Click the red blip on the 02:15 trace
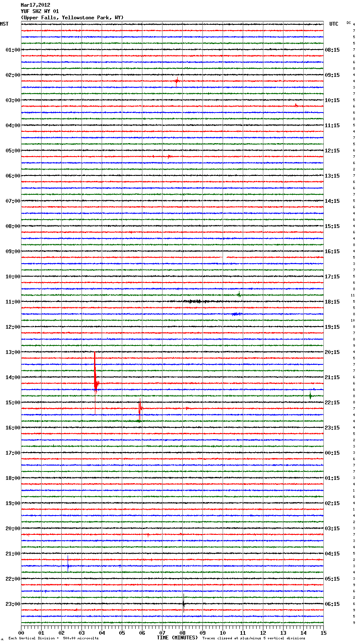This screenshot has height=644, width=357. pyautogui.click(x=177, y=81)
